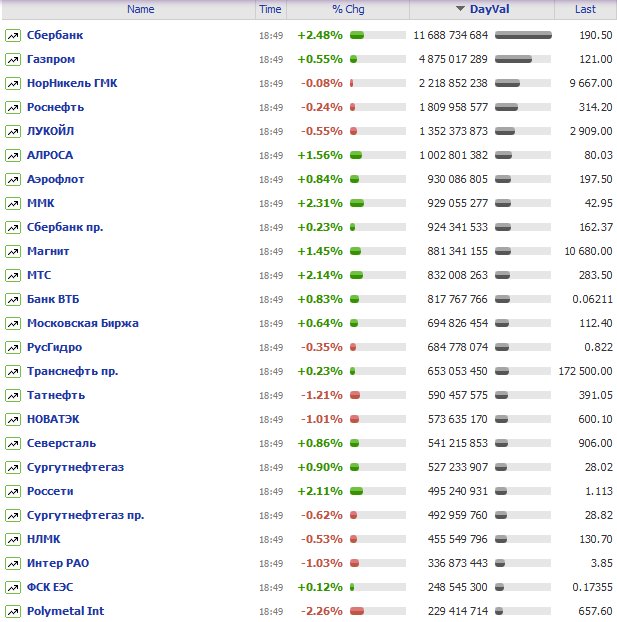Click the red change bar for Polymetal Int
This screenshot has width=617, height=622.
pyautogui.click(x=356, y=611)
